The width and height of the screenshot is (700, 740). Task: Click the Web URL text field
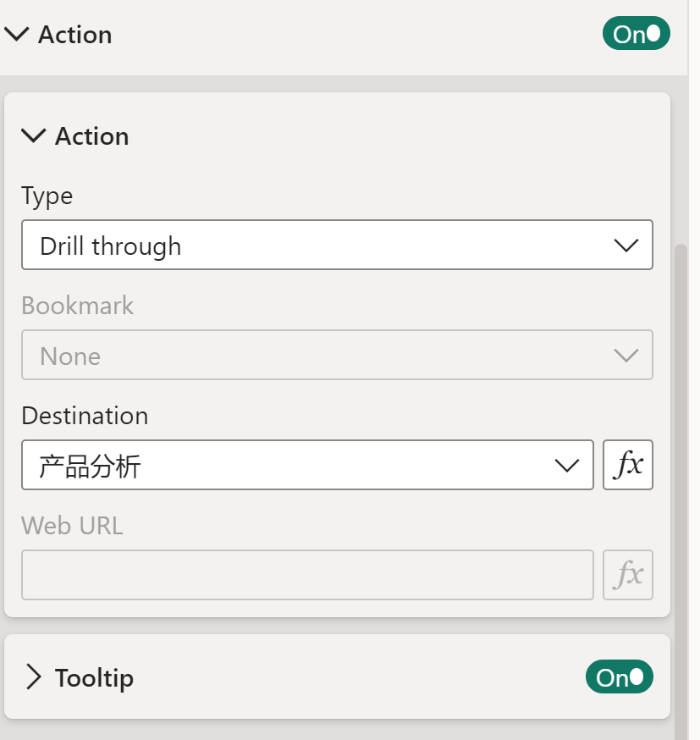(x=307, y=576)
